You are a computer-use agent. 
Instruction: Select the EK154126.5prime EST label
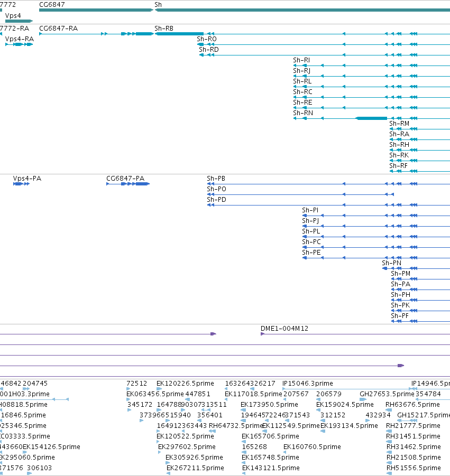click(52, 447)
